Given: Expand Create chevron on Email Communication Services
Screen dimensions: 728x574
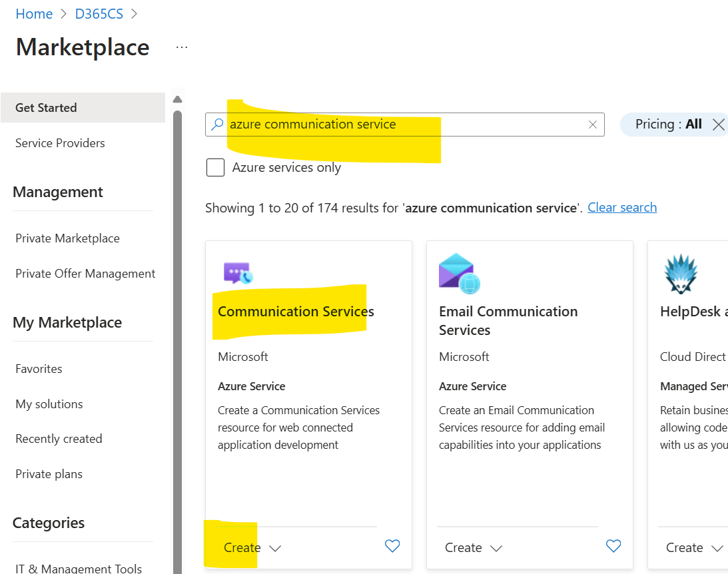Looking at the screenshot, I should pyautogui.click(x=496, y=549).
